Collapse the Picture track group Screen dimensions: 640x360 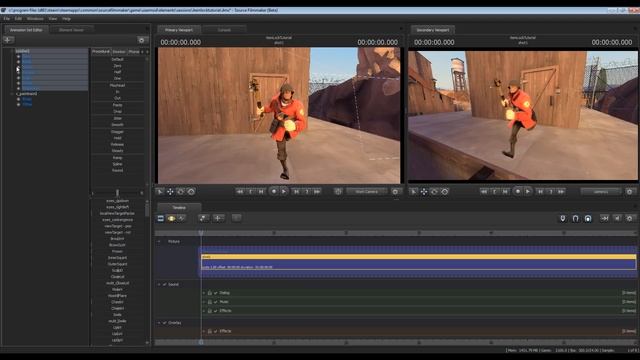[x=159, y=242]
